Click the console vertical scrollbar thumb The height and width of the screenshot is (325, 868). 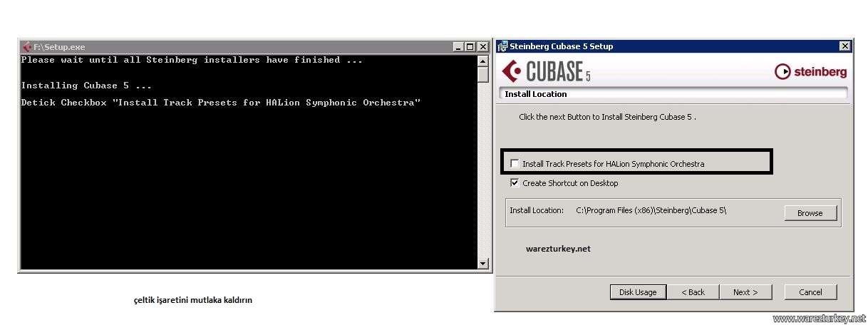click(483, 74)
